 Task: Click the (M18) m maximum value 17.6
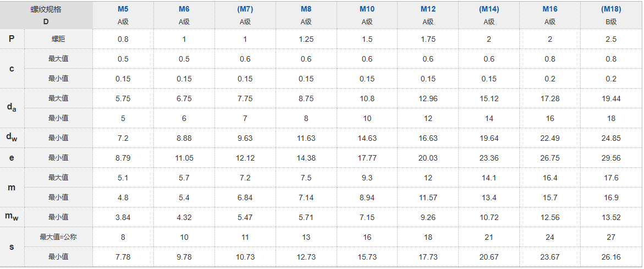coord(611,178)
